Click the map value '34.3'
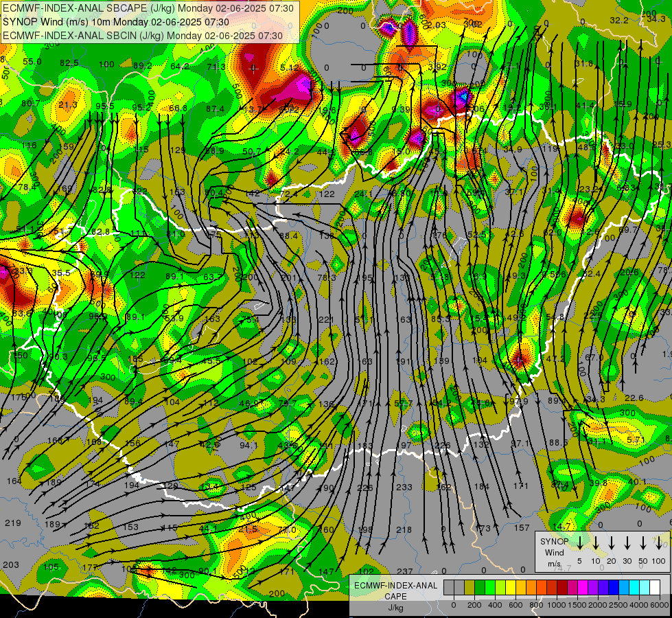The height and width of the screenshot is (618, 672). tap(656, 19)
